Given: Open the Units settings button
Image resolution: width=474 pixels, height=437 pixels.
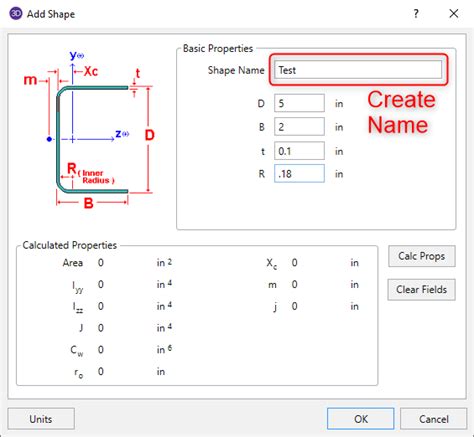Looking at the screenshot, I should (x=41, y=419).
